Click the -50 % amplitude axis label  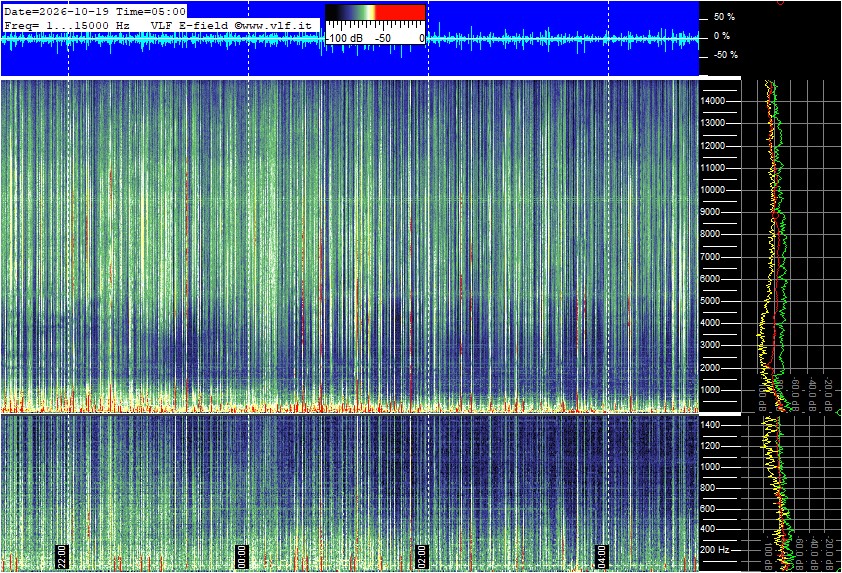click(x=725, y=55)
